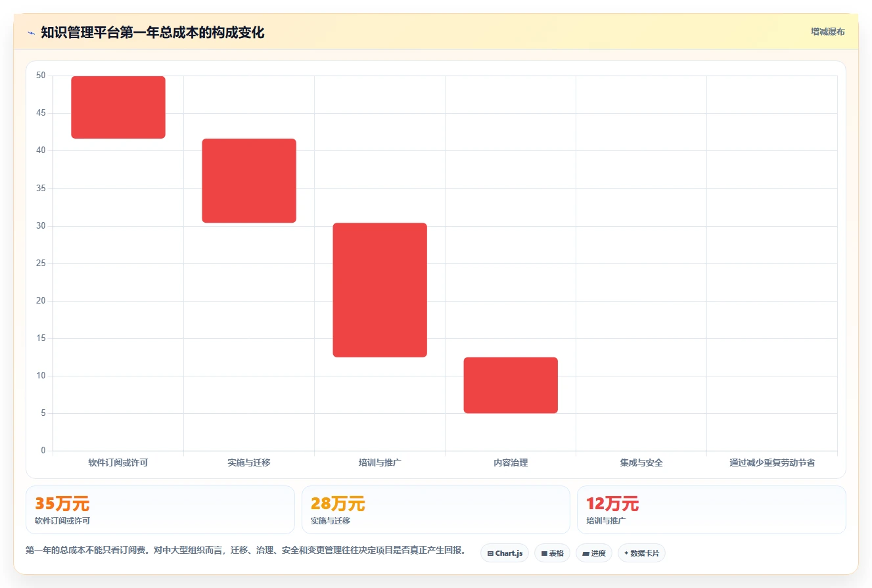Click x-axis label 培训与推广
This screenshot has width=872, height=588.
click(x=380, y=463)
